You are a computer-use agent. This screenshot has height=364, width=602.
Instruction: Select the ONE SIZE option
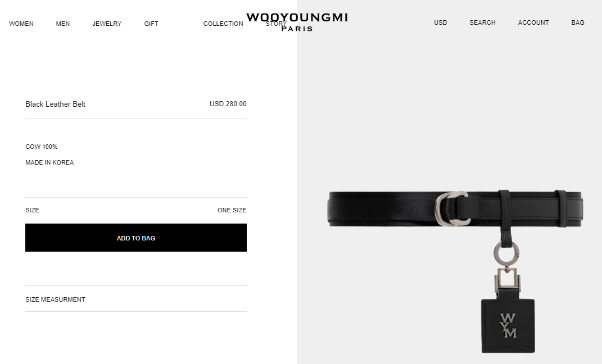click(x=232, y=210)
